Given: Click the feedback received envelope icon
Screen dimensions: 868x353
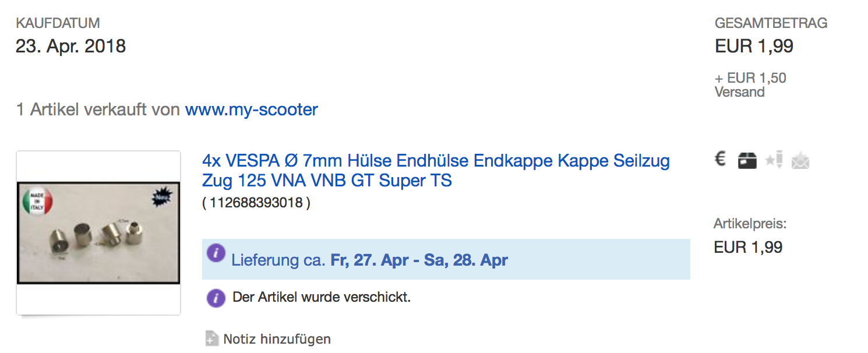Looking at the screenshot, I should point(800,161).
